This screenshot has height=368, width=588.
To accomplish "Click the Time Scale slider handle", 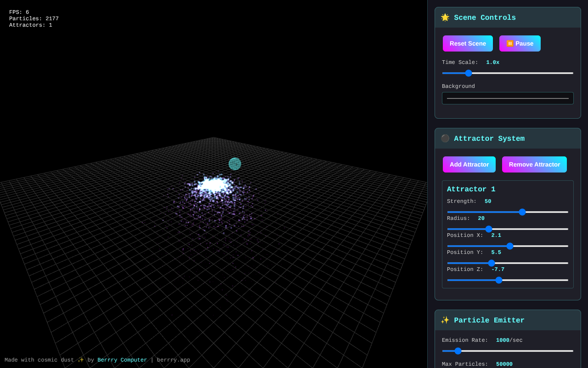I will coord(469,73).
